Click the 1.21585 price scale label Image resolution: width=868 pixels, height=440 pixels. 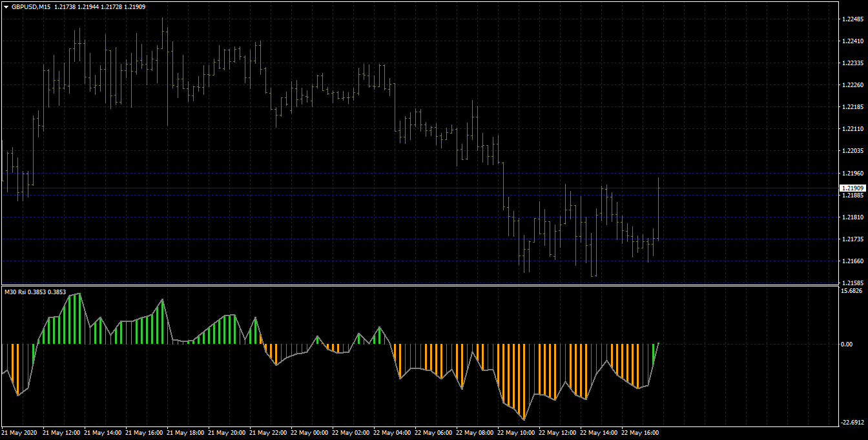coord(852,283)
